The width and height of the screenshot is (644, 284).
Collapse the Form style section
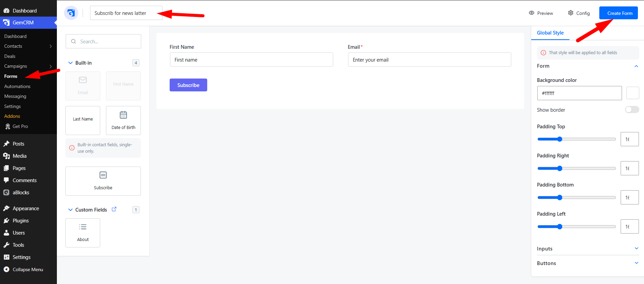tap(636, 66)
